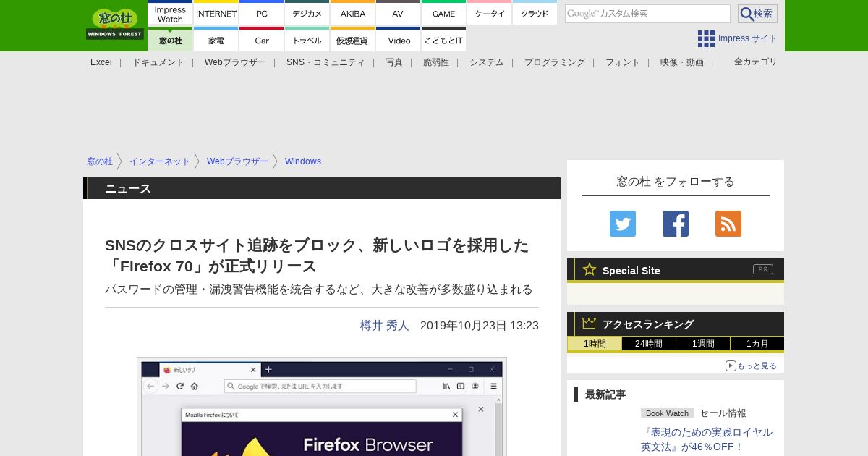Open 表現のための実践ロイヤル英文法 article link
Viewport: 868px width, 456px height.
[707, 439]
